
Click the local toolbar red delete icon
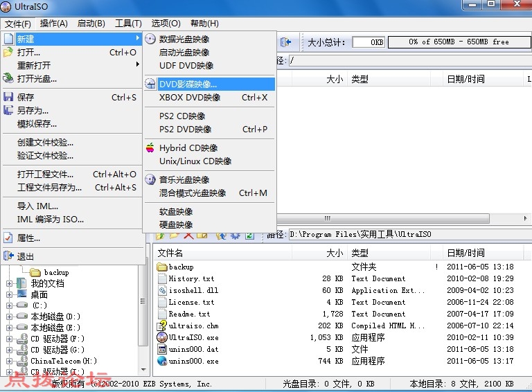189,235
